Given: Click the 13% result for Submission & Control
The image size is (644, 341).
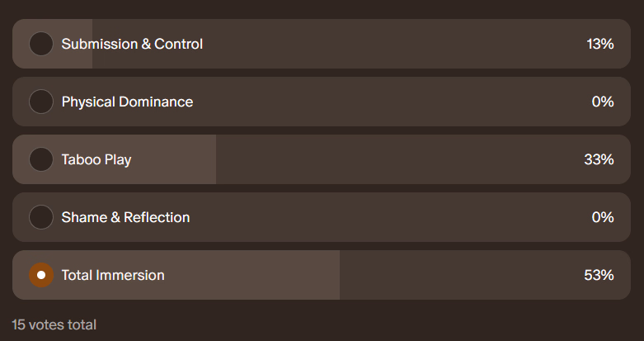Looking at the screenshot, I should click(599, 44).
